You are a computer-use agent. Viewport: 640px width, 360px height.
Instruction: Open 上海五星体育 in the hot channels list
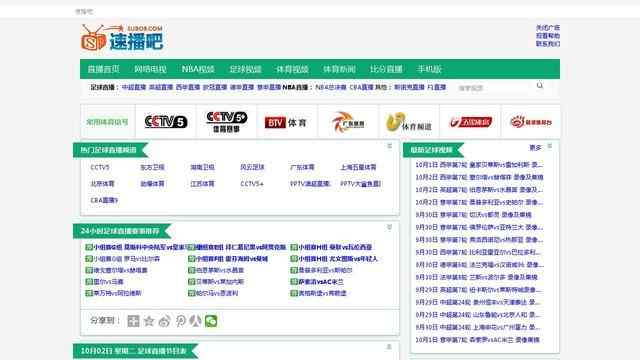tap(358, 167)
